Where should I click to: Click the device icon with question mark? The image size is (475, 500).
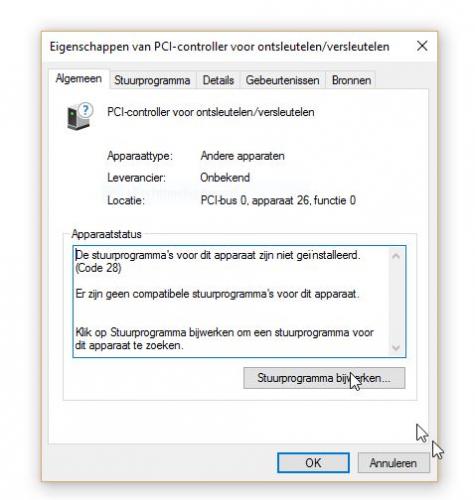tap(80, 116)
